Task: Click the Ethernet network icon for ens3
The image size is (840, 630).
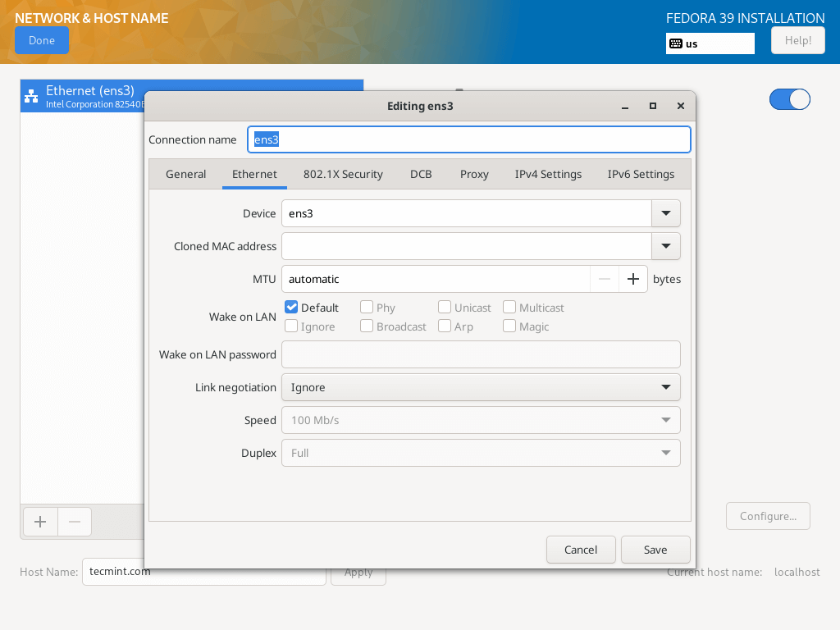Action: (31, 96)
